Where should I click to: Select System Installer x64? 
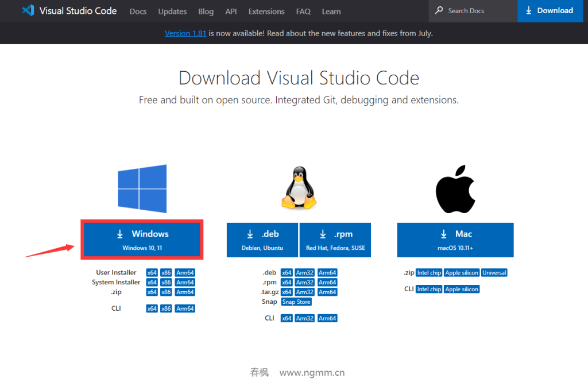(x=152, y=282)
